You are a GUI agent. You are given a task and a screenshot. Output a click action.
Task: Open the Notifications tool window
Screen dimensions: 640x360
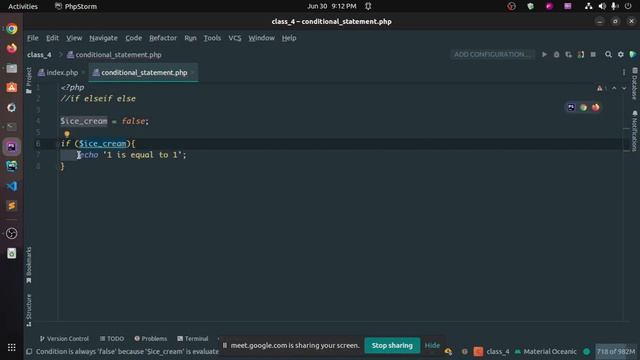634,131
